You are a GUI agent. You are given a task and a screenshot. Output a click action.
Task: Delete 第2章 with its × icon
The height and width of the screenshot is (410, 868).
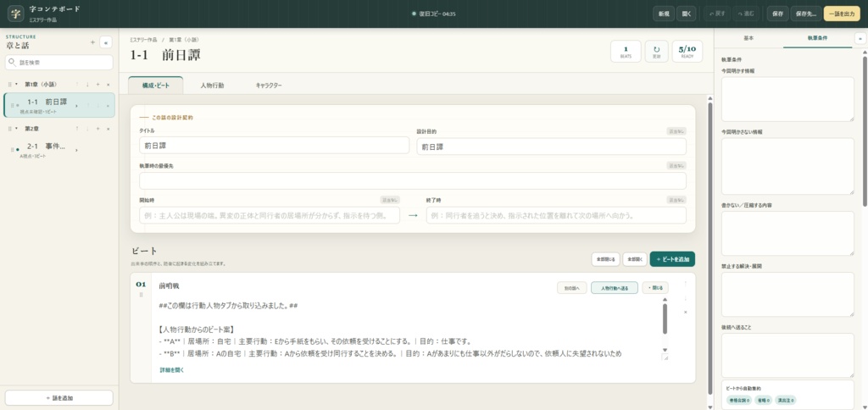tap(108, 129)
